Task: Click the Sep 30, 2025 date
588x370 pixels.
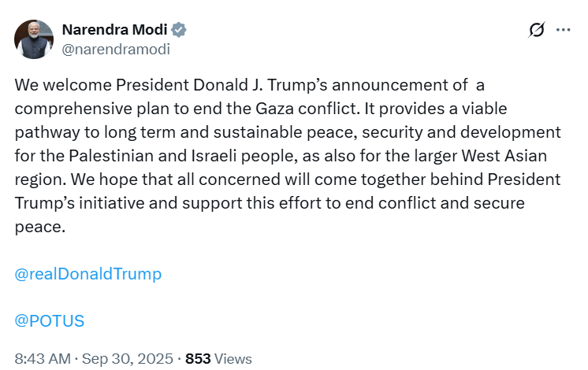Action: 129,358
